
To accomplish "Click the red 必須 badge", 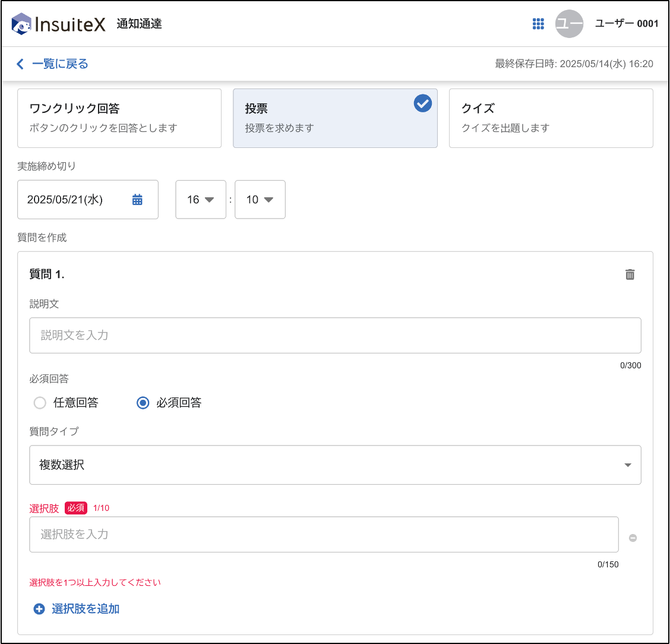I will tap(76, 508).
